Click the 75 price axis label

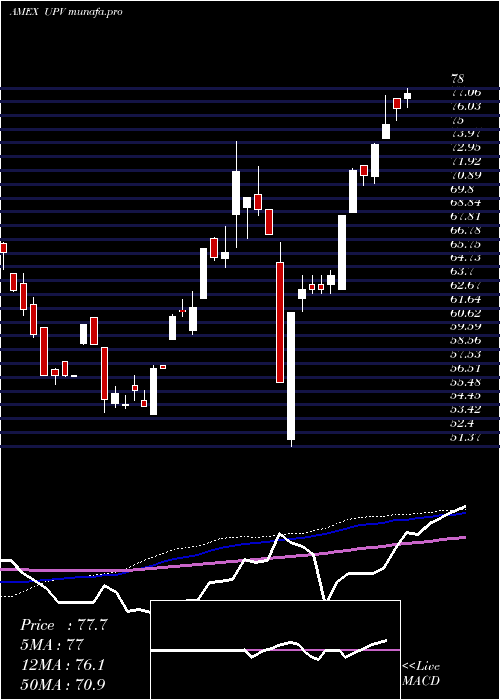click(458, 120)
